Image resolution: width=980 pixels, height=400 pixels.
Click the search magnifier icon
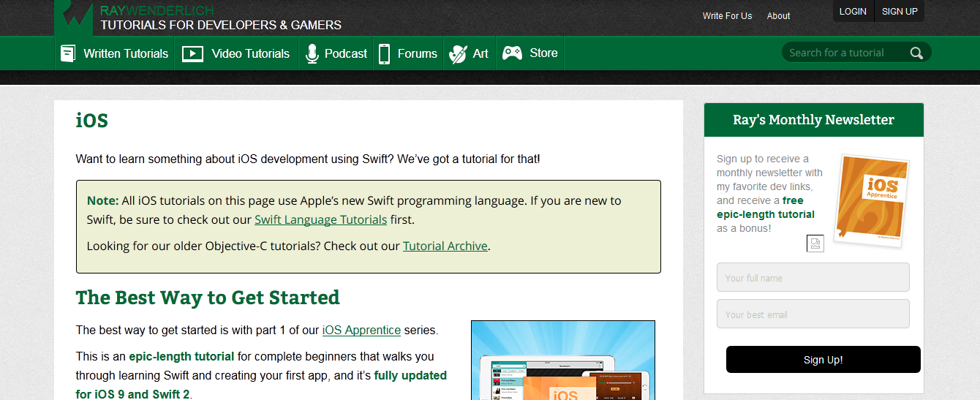(x=916, y=53)
